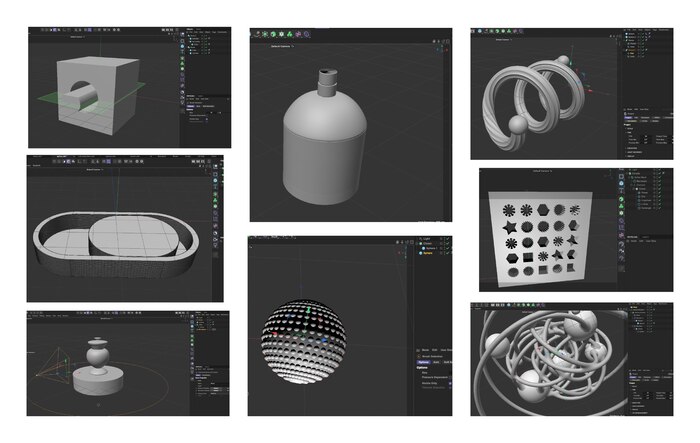Viewport: 700px width, 443px height.
Task: Open the User Data menu in shapes plate screenshot
Action: point(651,241)
